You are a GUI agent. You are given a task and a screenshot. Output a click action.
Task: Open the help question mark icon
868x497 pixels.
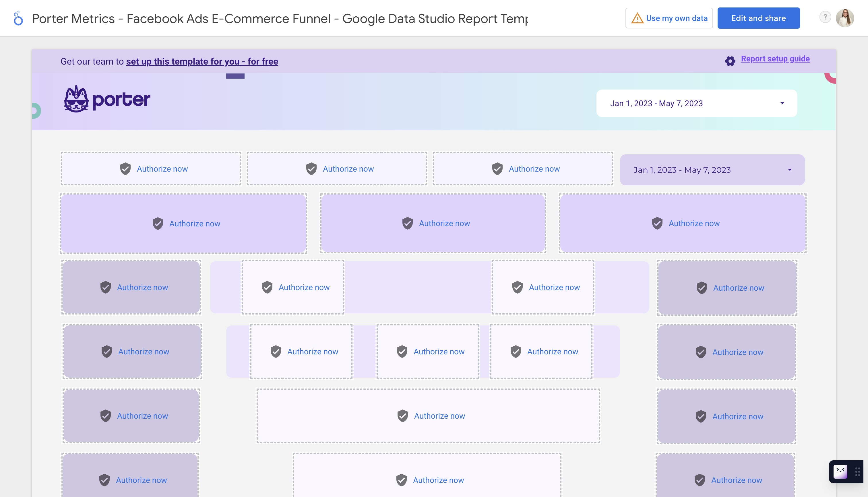(825, 17)
